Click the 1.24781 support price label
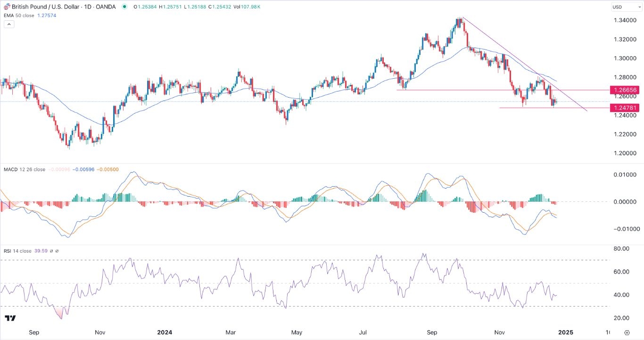This screenshot has height=340, width=644. pyautogui.click(x=625, y=108)
